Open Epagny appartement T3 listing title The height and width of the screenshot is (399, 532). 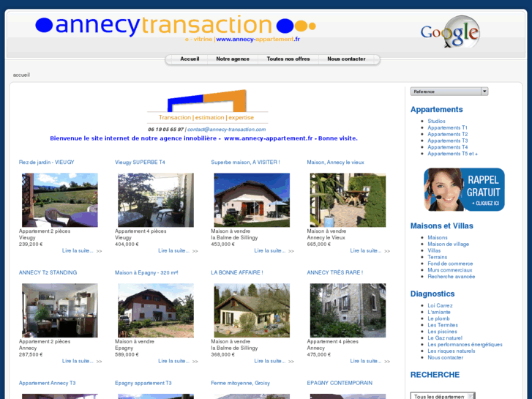tap(143, 383)
